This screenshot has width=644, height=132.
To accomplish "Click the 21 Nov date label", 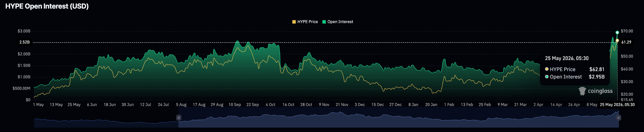I will click(x=342, y=105).
